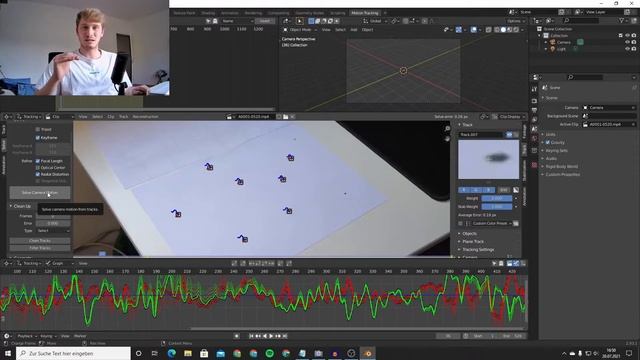Toggle Collection visibility eye in outliner

pyautogui.click(x=627, y=36)
